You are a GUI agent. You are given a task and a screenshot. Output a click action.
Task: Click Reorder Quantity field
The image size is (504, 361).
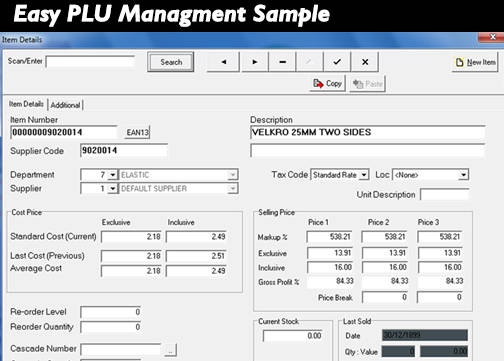[111, 327]
